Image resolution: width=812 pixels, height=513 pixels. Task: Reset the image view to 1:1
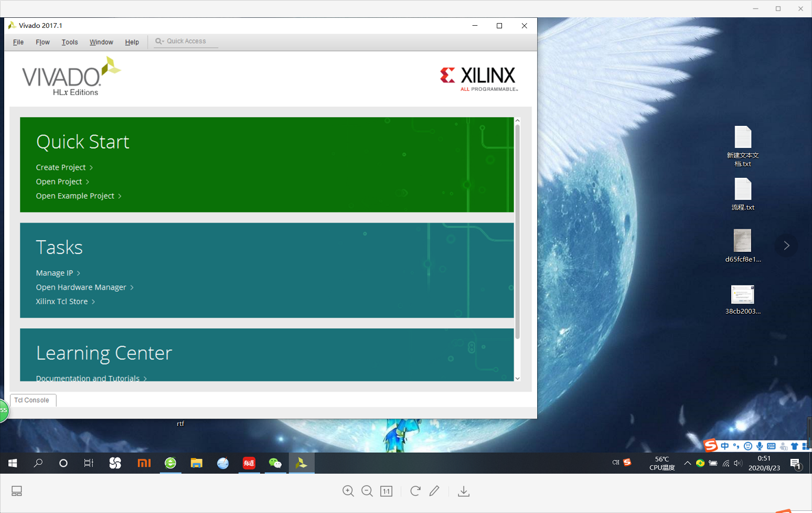[386, 491]
